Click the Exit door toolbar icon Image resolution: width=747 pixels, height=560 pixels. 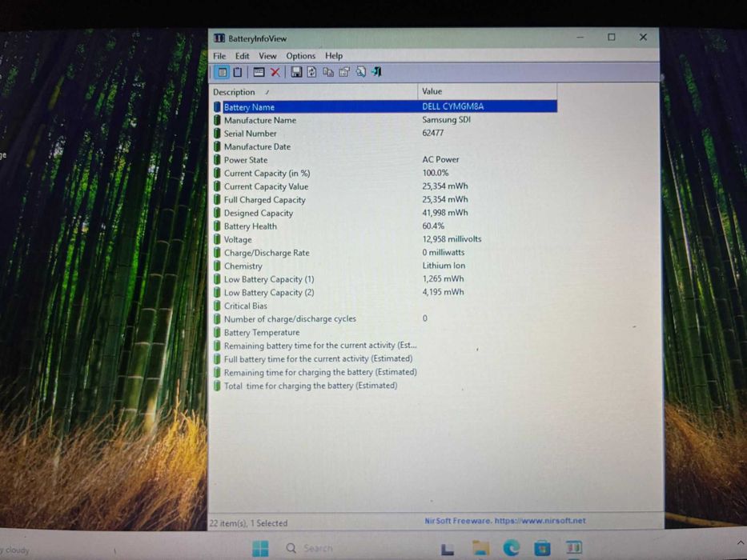click(376, 72)
